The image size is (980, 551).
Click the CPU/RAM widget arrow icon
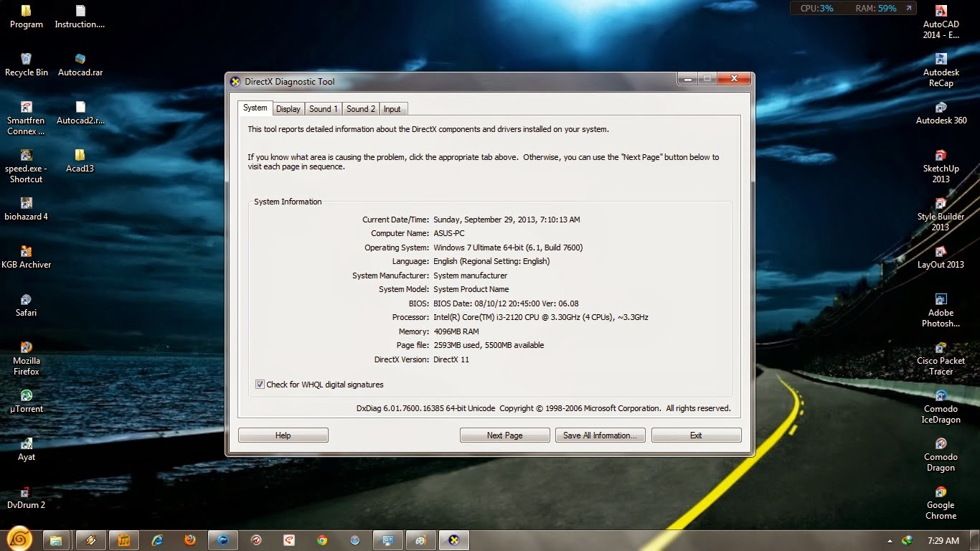coord(909,9)
